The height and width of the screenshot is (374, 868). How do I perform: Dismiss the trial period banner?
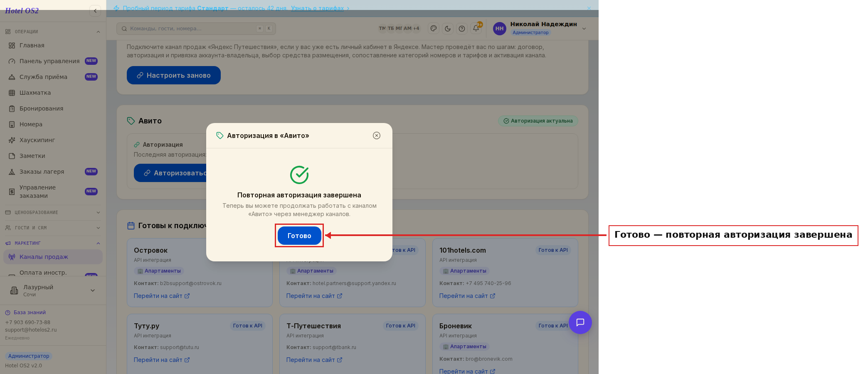[589, 8]
